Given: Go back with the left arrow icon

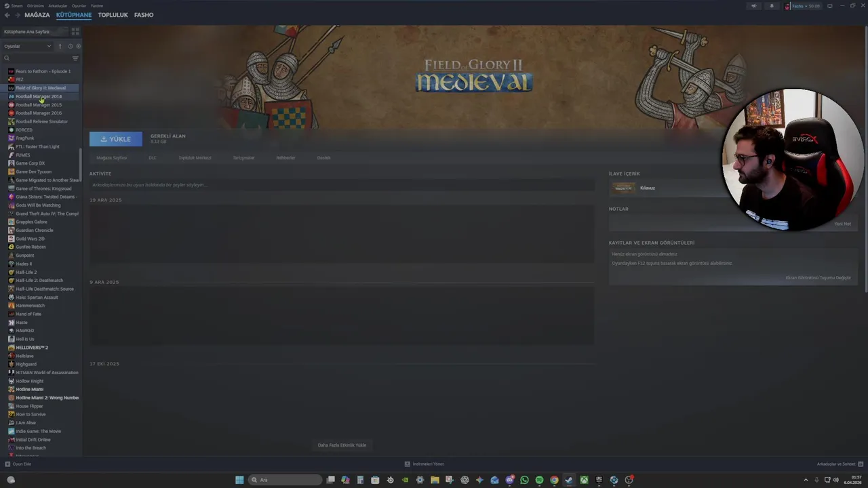Looking at the screenshot, I should coord(7,15).
